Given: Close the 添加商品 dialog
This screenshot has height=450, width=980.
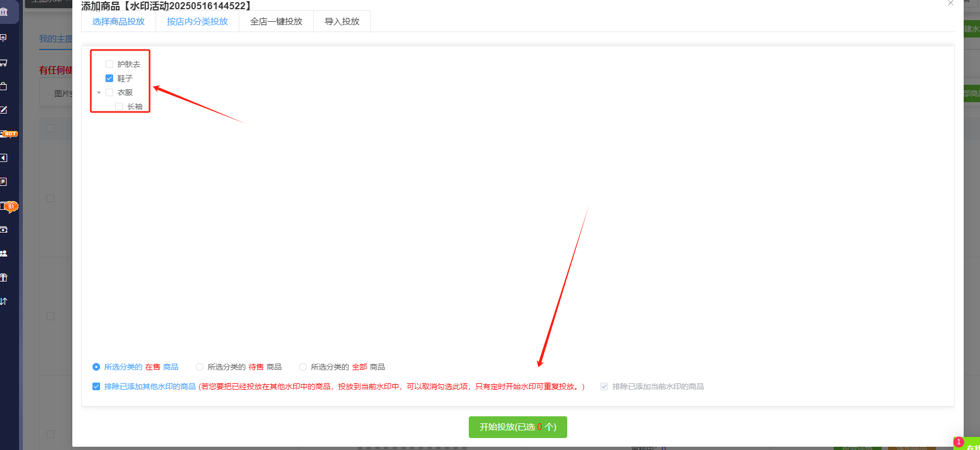Looking at the screenshot, I should (951, 3).
